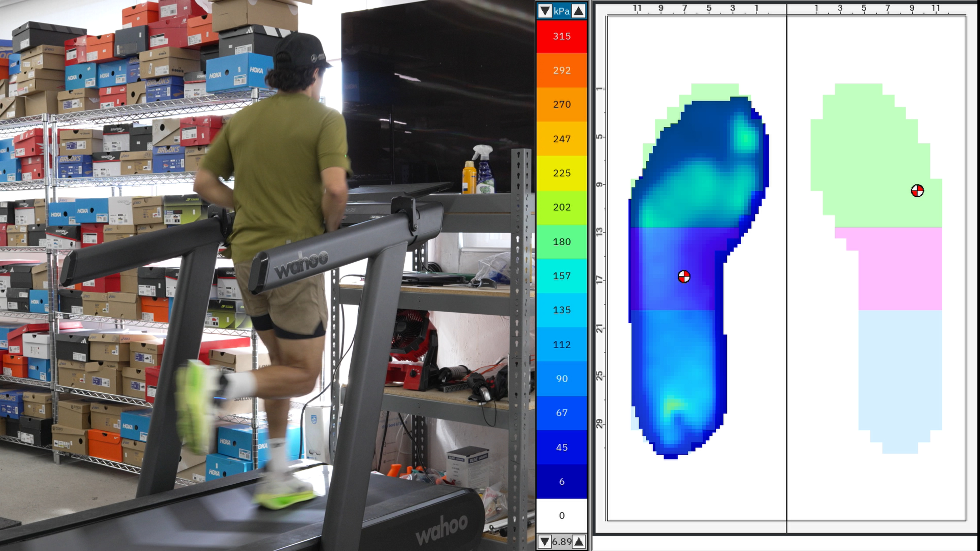Select the yellow 225 legend swatch

click(561, 173)
